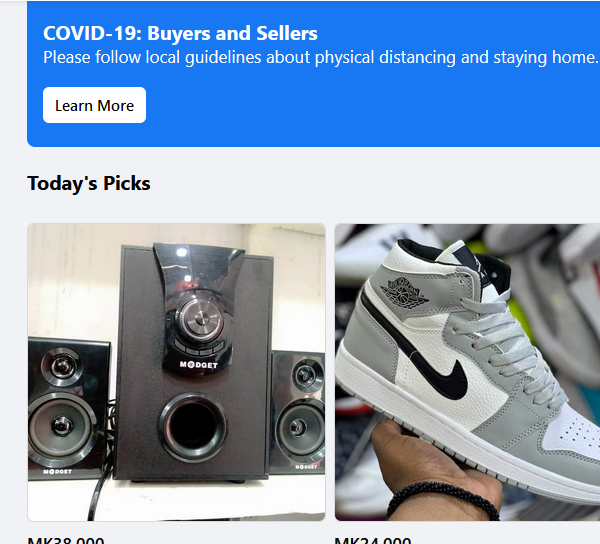Click the COVID-19: Buyers and Sellers title
600x544 pixels.
point(180,33)
